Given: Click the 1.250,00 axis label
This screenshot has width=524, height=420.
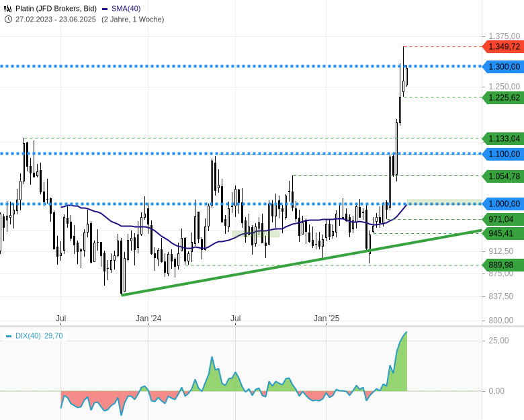Looking at the screenshot, I should [505, 87].
